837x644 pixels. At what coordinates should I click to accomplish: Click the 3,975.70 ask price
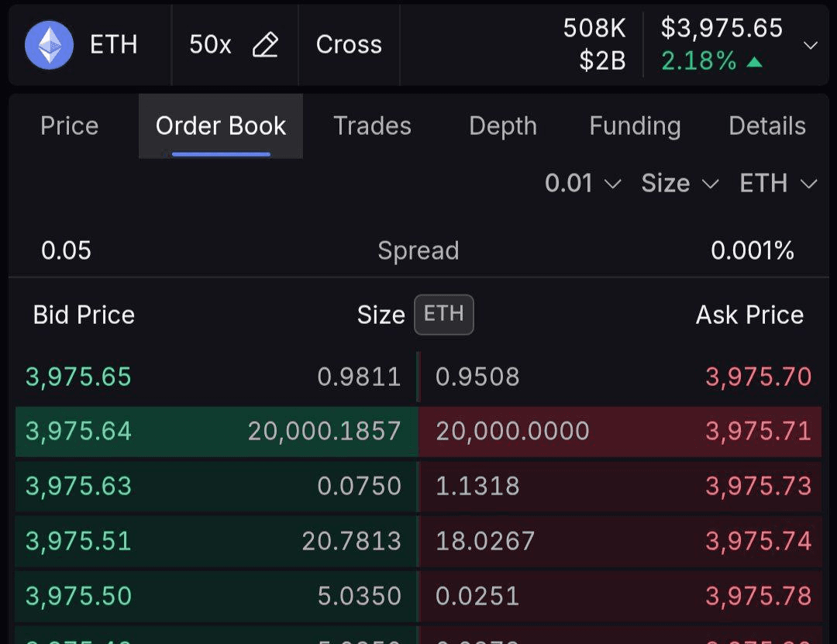[x=758, y=377]
